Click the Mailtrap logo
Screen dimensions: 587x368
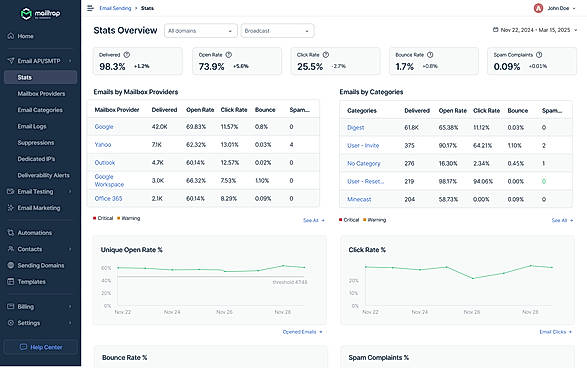click(40, 14)
